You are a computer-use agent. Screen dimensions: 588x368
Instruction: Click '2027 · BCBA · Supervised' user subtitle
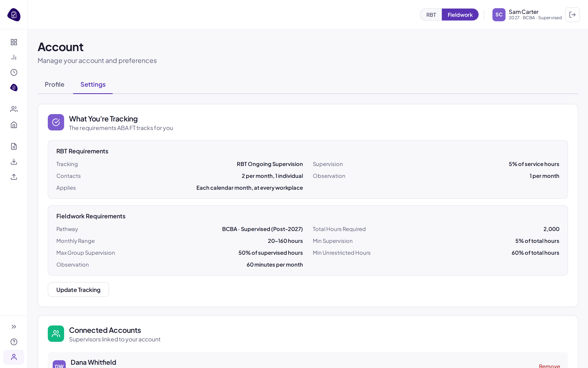pyautogui.click(x=535, y=18)
